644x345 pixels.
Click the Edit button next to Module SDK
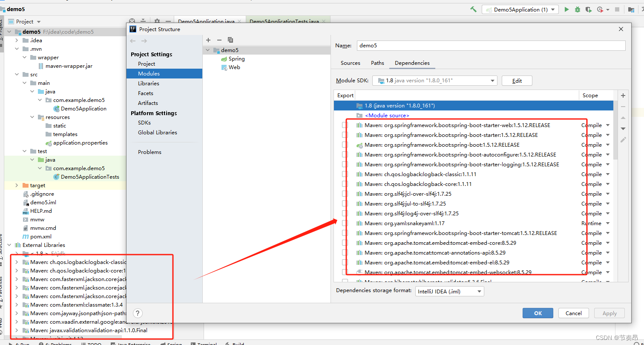click(x=517, y=81)
